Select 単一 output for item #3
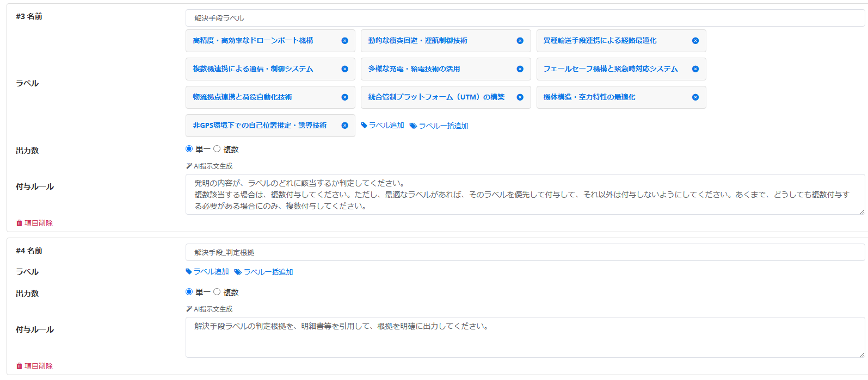This screenshot has width=868, height=380. [189, 149]
